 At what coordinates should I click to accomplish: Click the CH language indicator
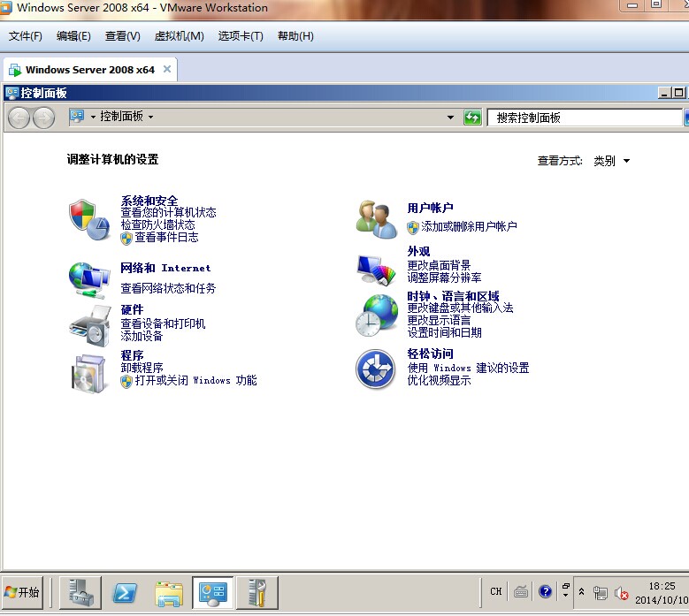pyautogui.click(x=495, y=591)
